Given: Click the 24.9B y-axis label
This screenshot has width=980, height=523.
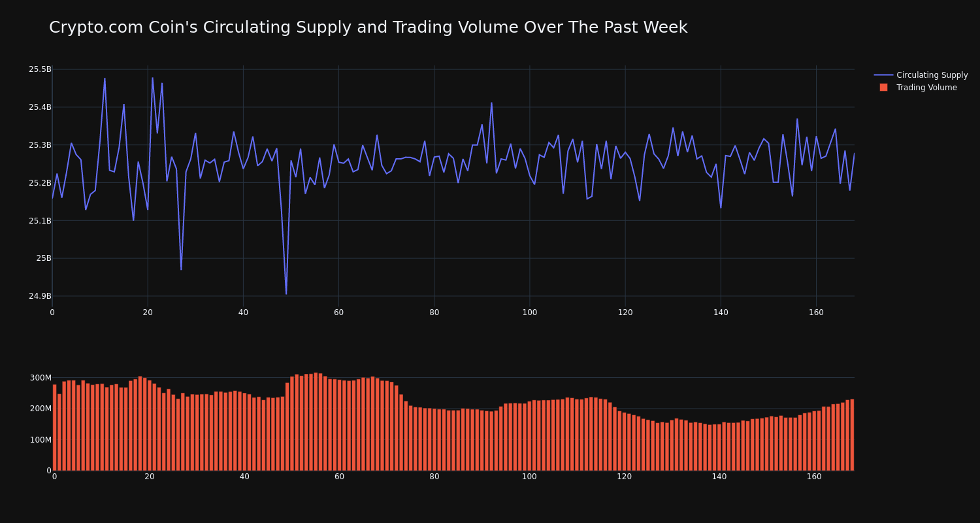Looking at the screenshot, I should [x=40, y=296].
